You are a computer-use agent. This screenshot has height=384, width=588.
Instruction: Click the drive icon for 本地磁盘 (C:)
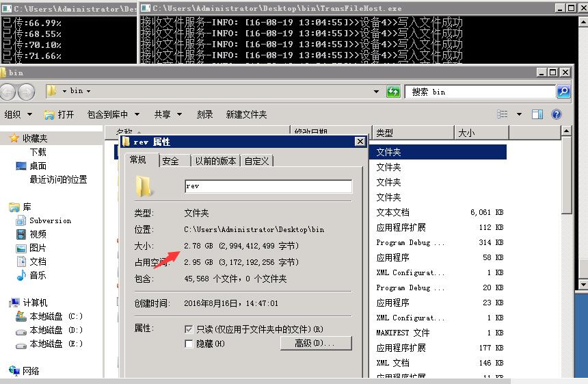(21, 316)
